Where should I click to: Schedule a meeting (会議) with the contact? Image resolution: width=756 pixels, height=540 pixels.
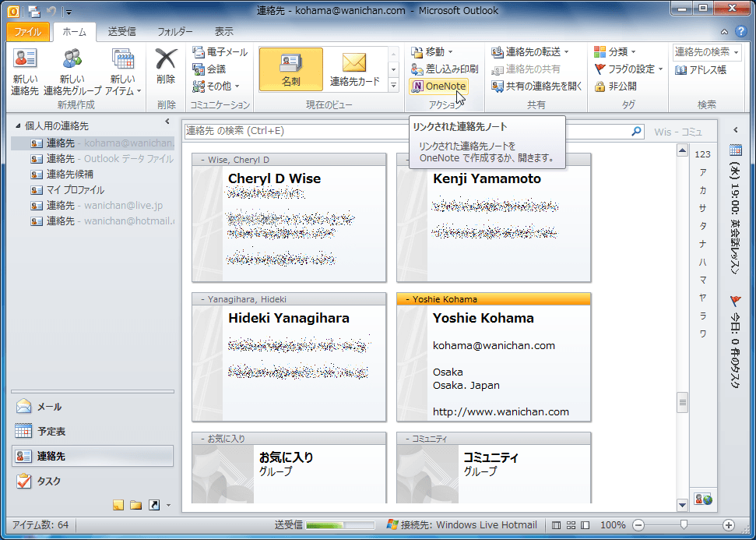click(x=209, y=69)
